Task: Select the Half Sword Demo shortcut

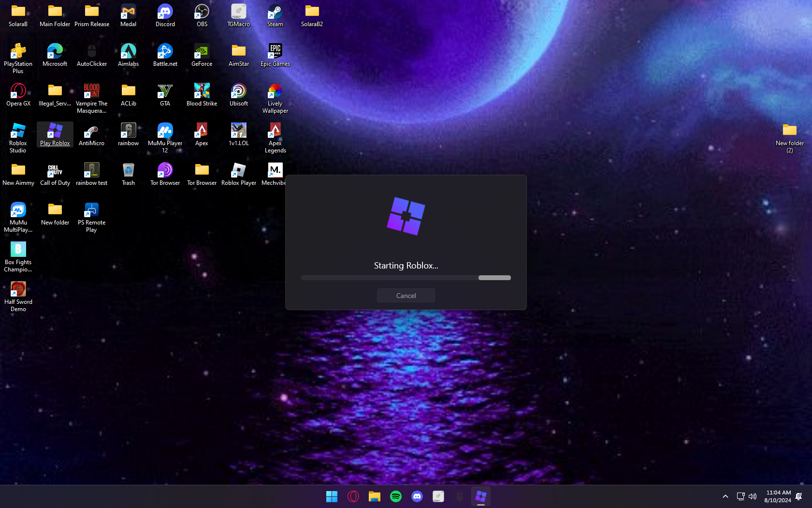Action: tap(18, 297)
